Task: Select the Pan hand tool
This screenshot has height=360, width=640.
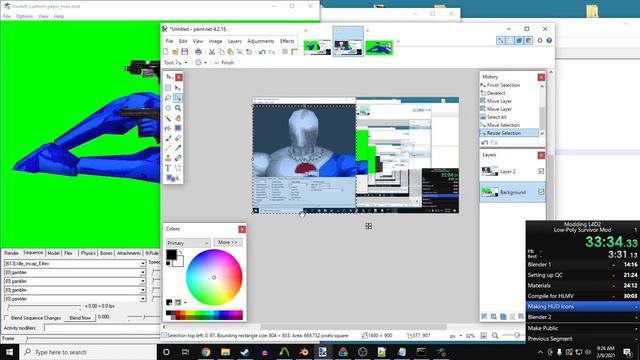Action: [x=178, y=118]
